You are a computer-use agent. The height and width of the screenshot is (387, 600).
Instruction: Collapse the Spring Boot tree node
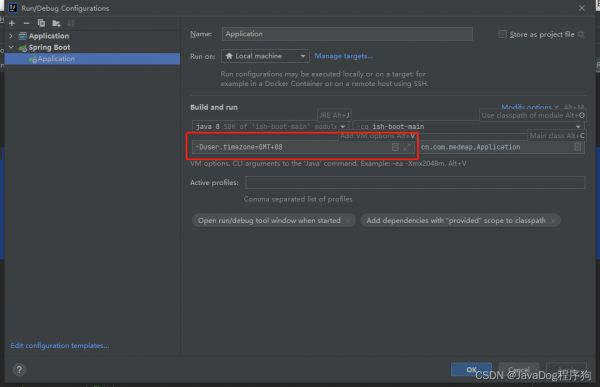click(11, 47)
